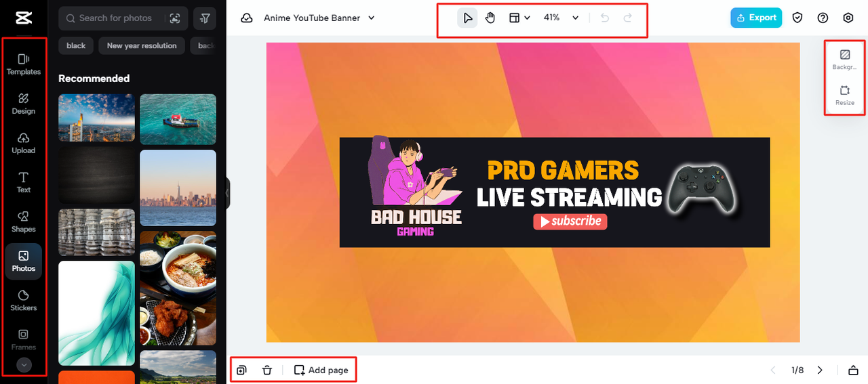Click the Resize tool

coord(845,95)
